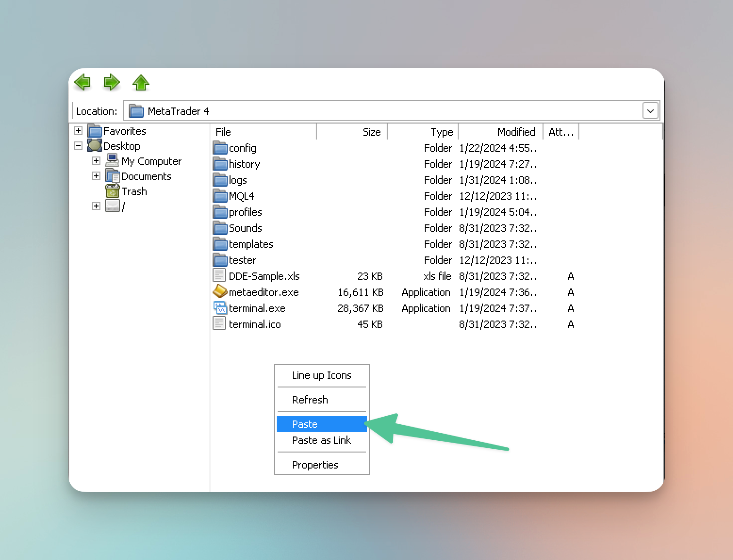Select the root drive icon
This screenshot has width=733, height=560.
coord(112,206)
